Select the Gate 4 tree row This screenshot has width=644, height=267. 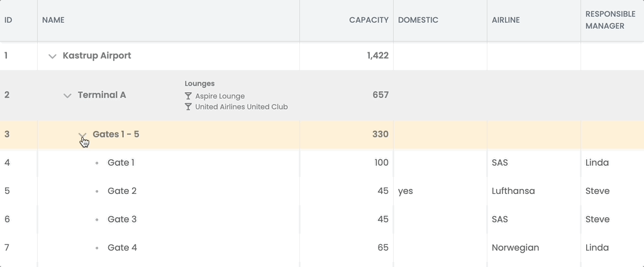(322, 247)
